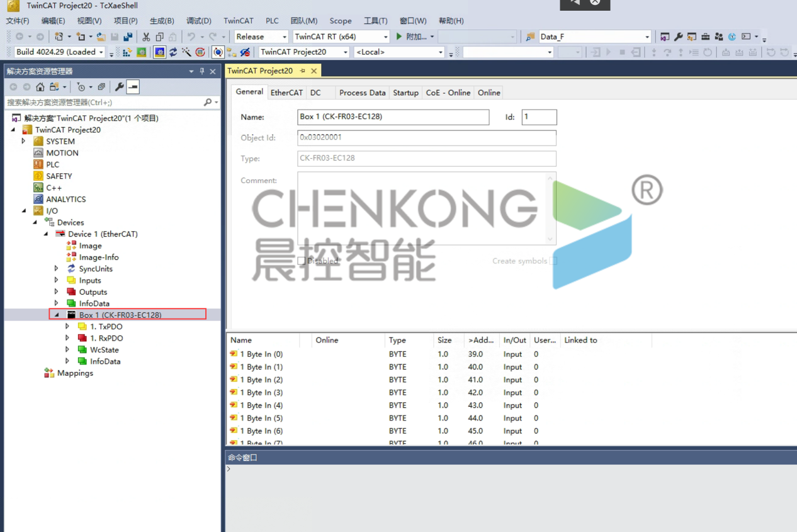Select the Mappings tree item
The width and height of the screenshot is (797, 532).
pos(75,373)
